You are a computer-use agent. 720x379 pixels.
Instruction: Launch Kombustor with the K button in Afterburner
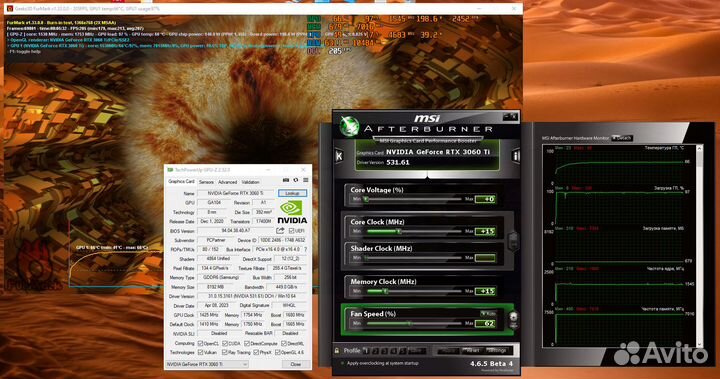click(x=339, y=156)
